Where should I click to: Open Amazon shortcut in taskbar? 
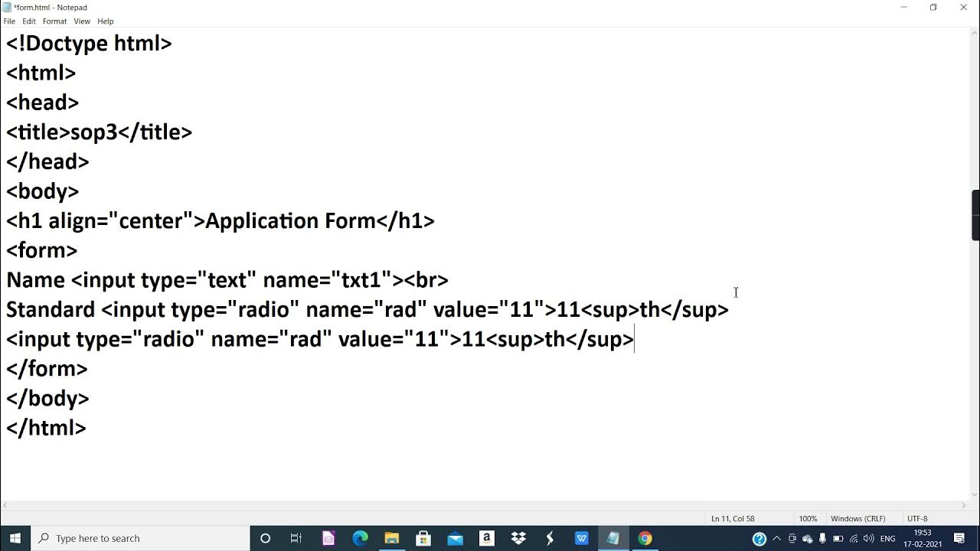pyautogui.click(x=486, y=538)
